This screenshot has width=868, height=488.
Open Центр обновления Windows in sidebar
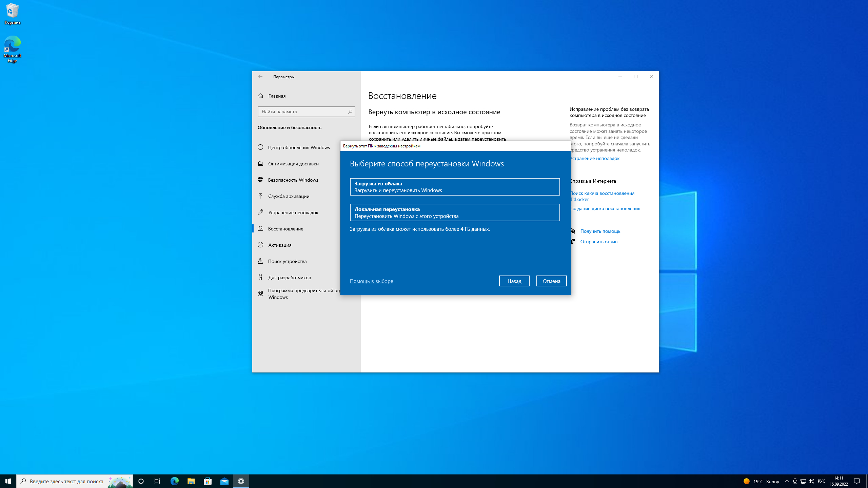point(299,147)
